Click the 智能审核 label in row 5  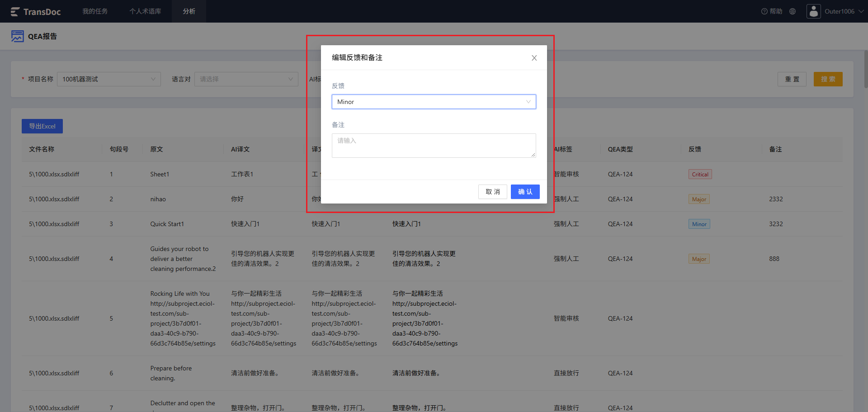[x=566, y=318]
